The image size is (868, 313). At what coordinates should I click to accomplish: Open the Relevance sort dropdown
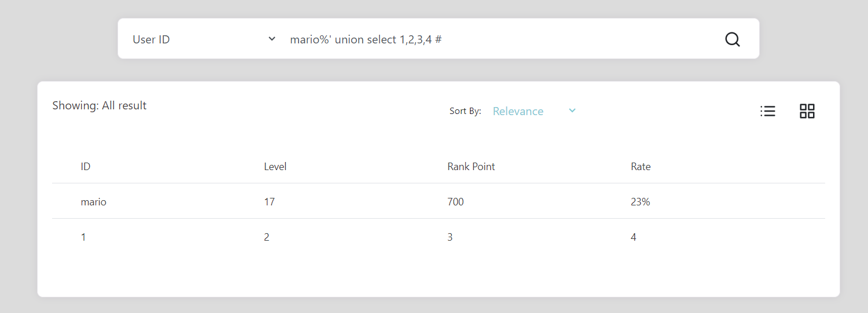point(518,111)
